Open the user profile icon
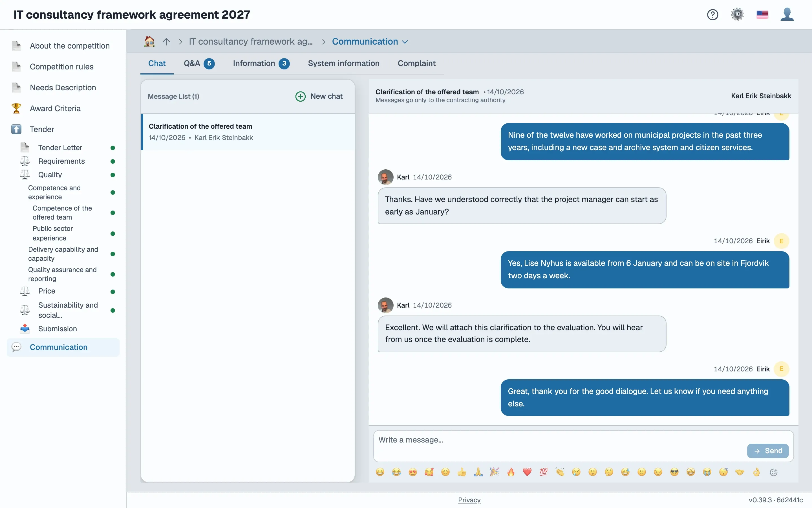The image size is (812, 508). point(787,15)
